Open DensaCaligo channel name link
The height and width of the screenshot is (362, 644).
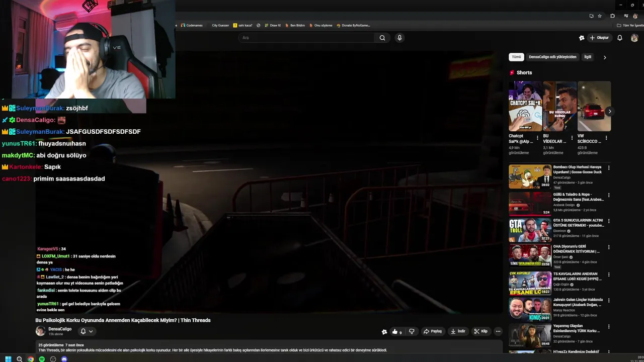(x=60, y=329)
